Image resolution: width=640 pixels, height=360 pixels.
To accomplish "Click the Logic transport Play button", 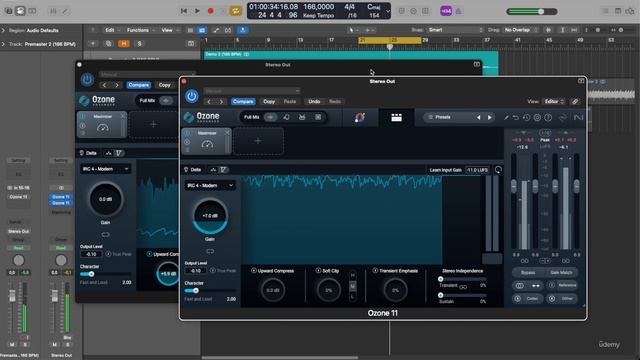I will 197,11.
